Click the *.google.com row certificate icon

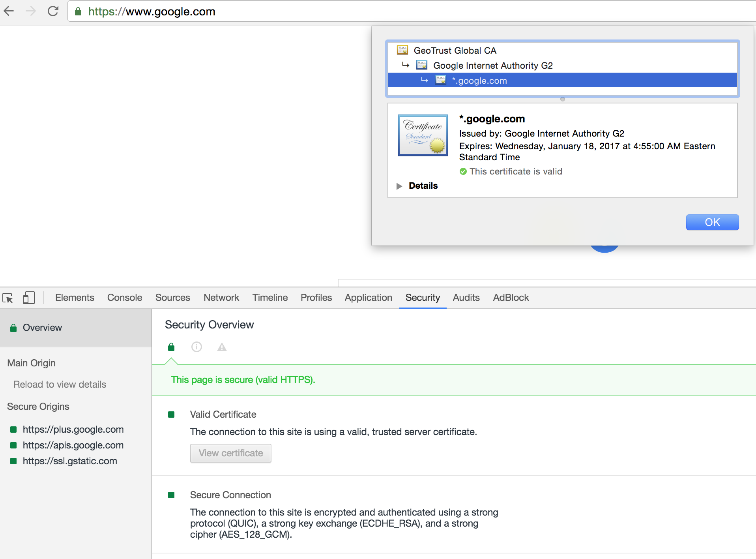(x=441, y=80)
